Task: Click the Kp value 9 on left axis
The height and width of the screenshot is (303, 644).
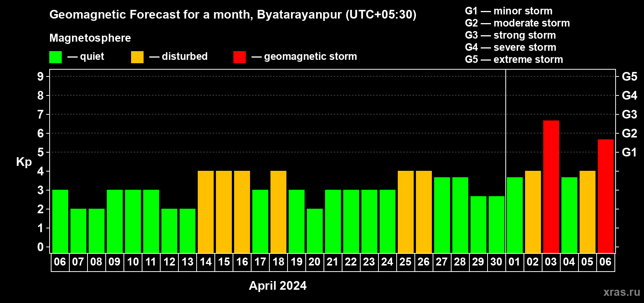Action: 41,77
